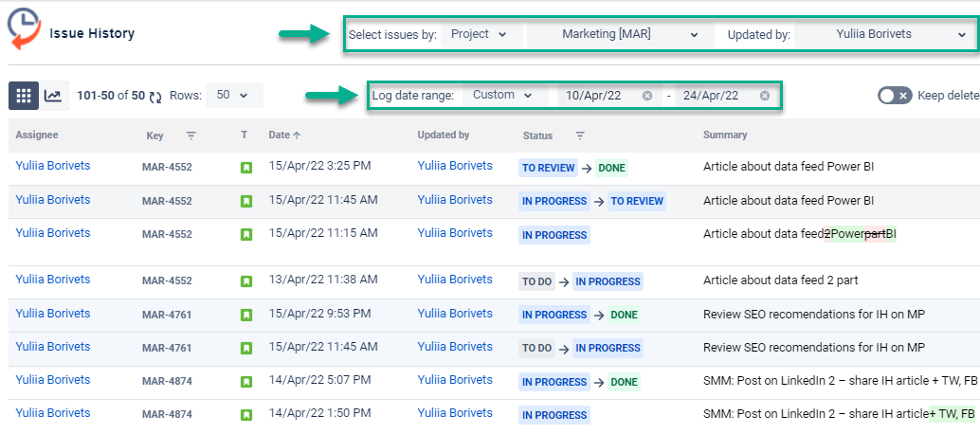Screen dimensions: 980x434
Task: Clear the 24/Apr/22 end date
Action: [764, 96]
